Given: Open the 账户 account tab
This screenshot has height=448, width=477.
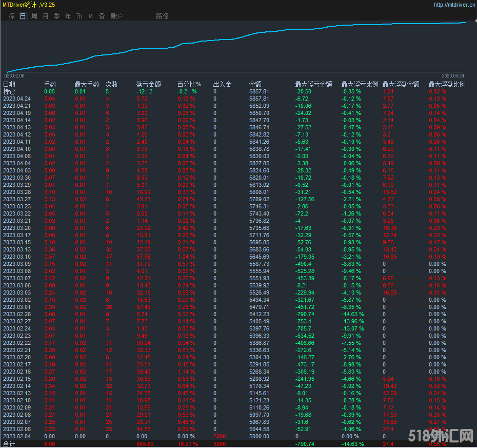Looking at the screenshot, I should [x=117, y=16].
